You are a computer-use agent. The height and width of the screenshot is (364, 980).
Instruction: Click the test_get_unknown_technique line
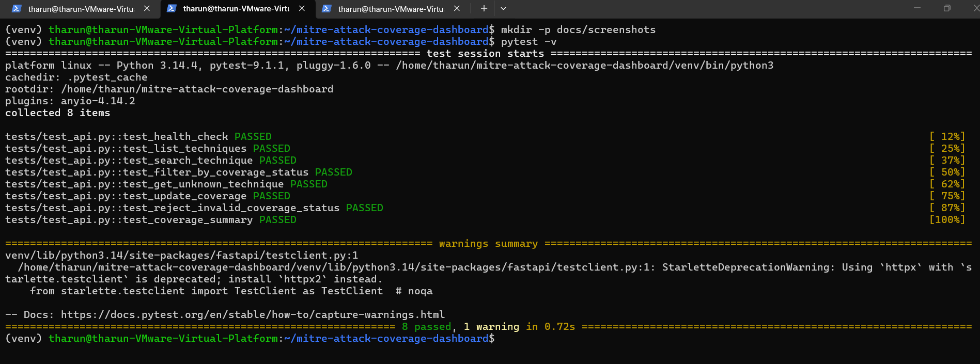pyautogui.click(x=166, y=184)
